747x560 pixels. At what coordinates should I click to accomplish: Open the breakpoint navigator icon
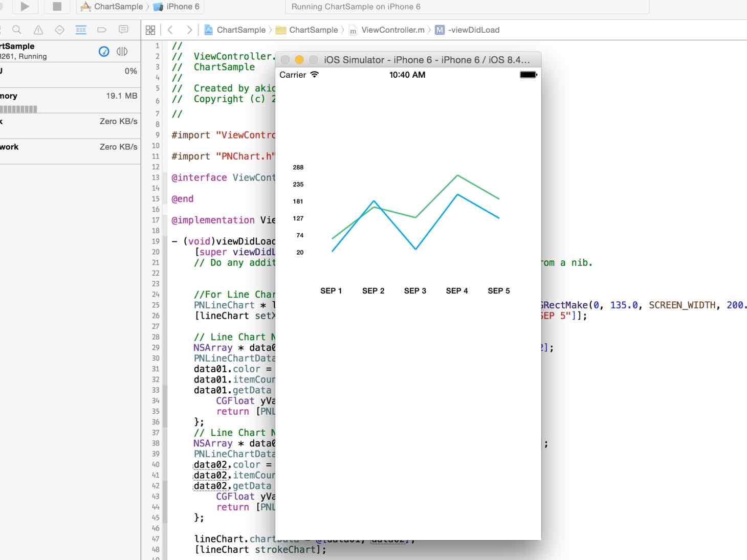102,30
